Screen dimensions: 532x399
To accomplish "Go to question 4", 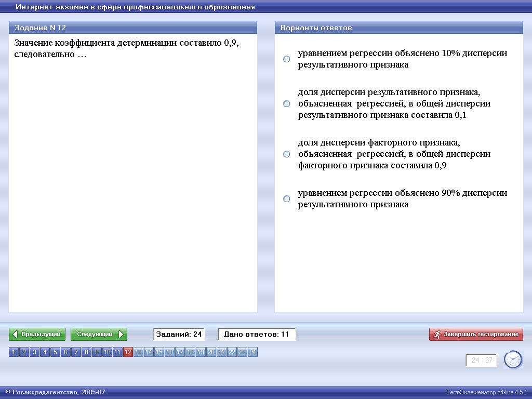I will [45, 352].
